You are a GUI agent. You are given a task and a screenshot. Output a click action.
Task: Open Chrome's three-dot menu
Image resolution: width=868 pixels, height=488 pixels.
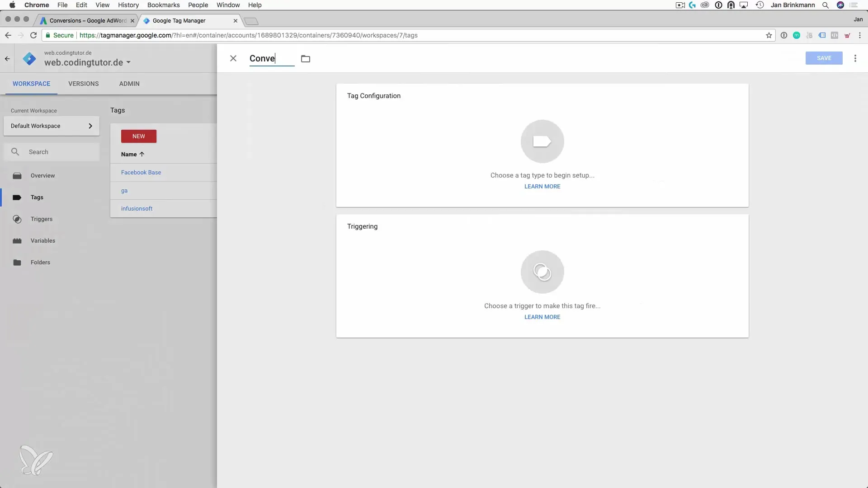860,35
